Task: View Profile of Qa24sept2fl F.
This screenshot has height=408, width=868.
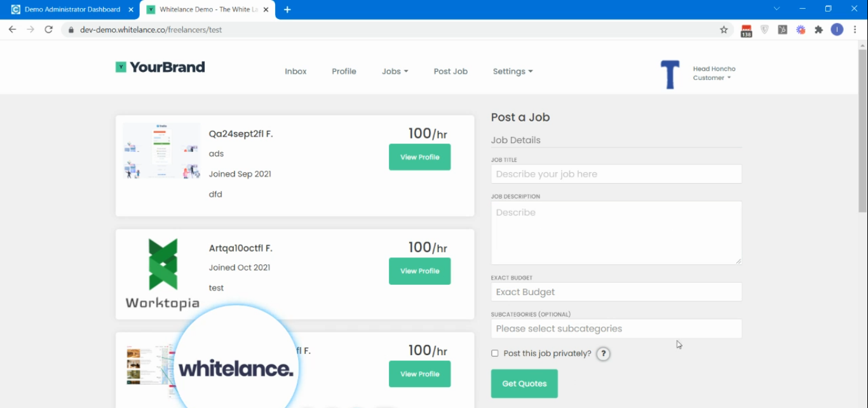Action: click(x=419, y=157)
